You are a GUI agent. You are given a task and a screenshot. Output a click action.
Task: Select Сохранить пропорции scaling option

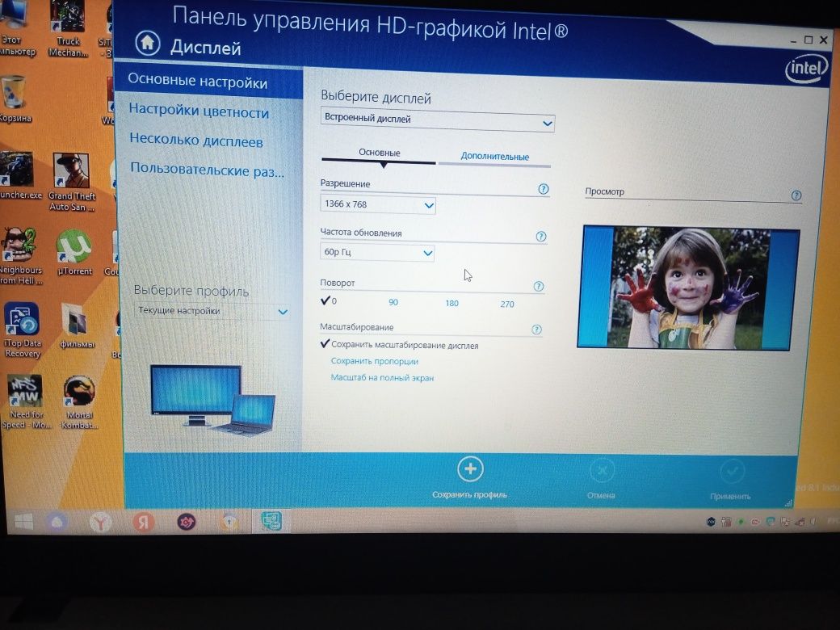[x=375, y=361]
